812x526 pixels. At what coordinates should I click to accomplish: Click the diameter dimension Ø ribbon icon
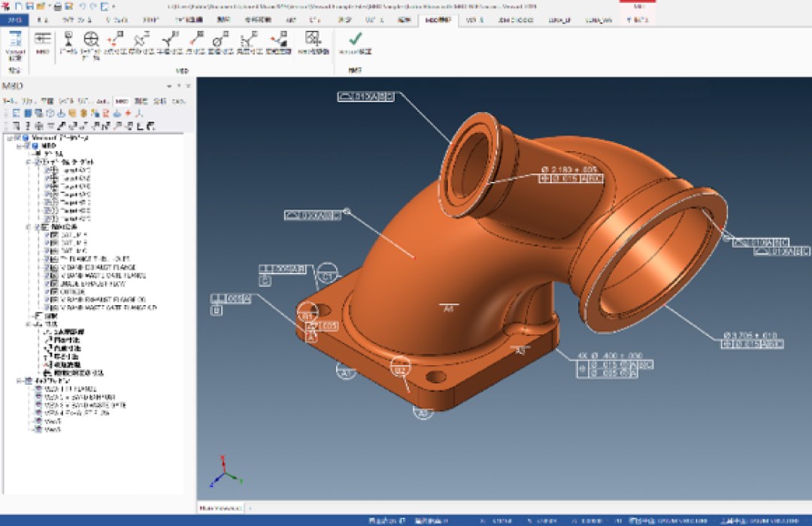coord(219,41)
